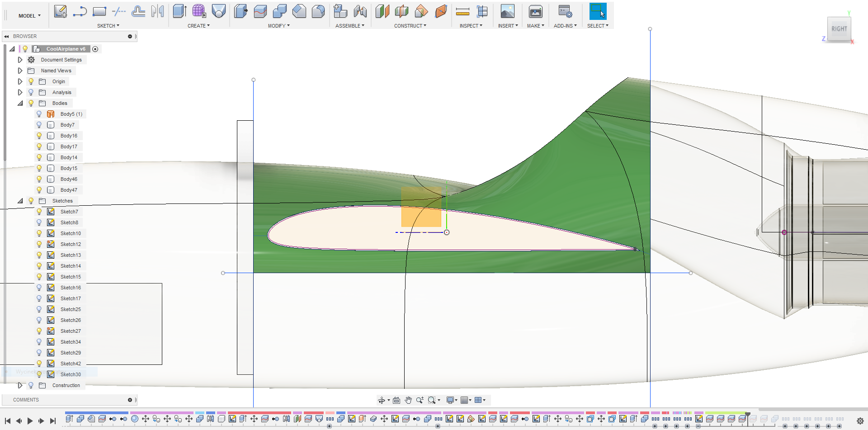Expand Named Views node
Viewport: 868px width, 430px height.
[20, 71]
